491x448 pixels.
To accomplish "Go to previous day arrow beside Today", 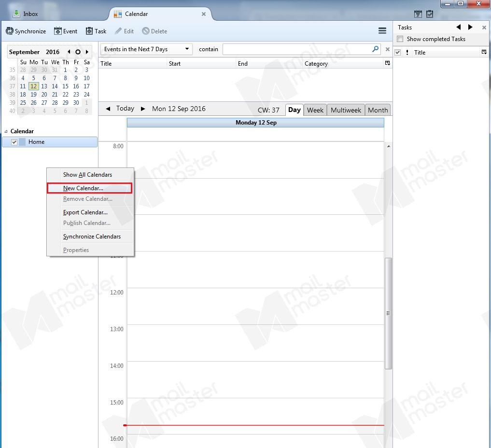I will [108, 109].
